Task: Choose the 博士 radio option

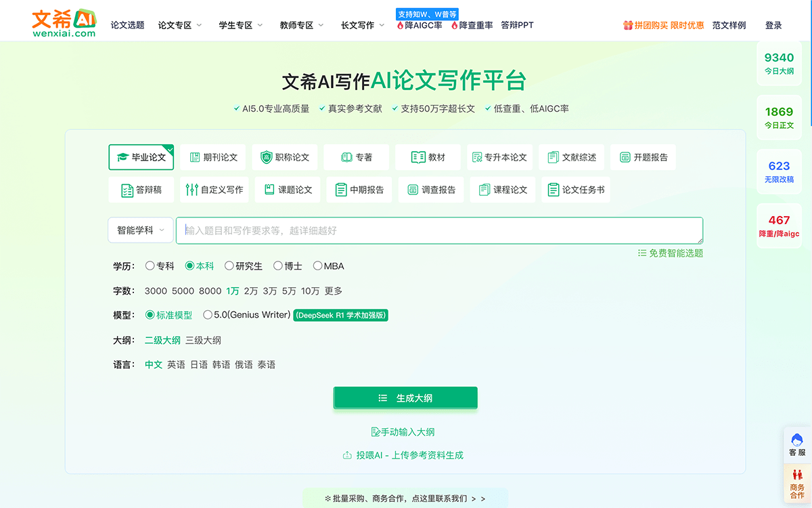Action: point(278,266)
